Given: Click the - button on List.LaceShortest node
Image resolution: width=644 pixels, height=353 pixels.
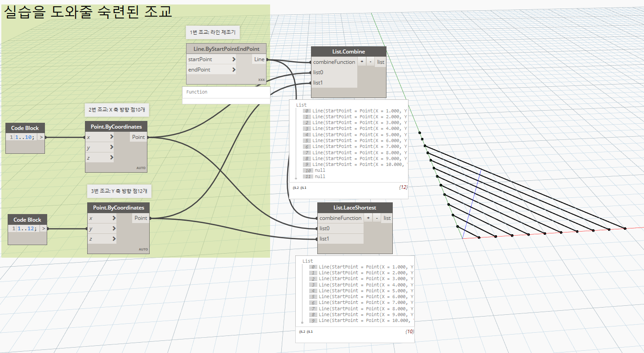Looking at the screenshot, I should point(377,218).
